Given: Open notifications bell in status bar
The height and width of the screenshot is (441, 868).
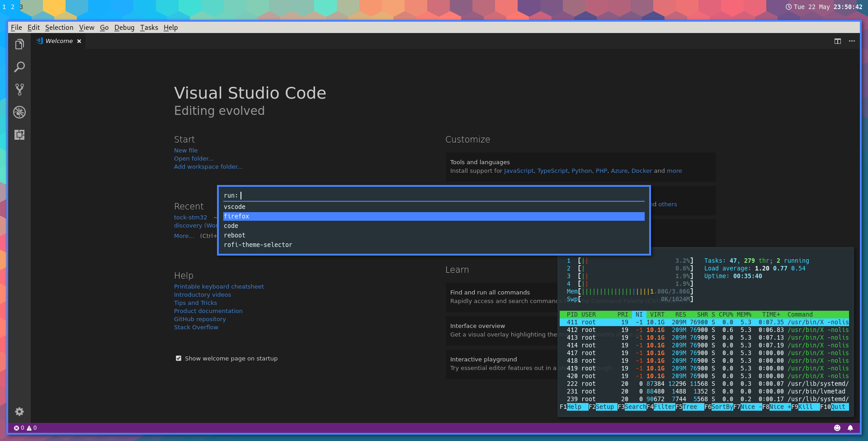Looking at the screenshot, I should pos(850,428).
